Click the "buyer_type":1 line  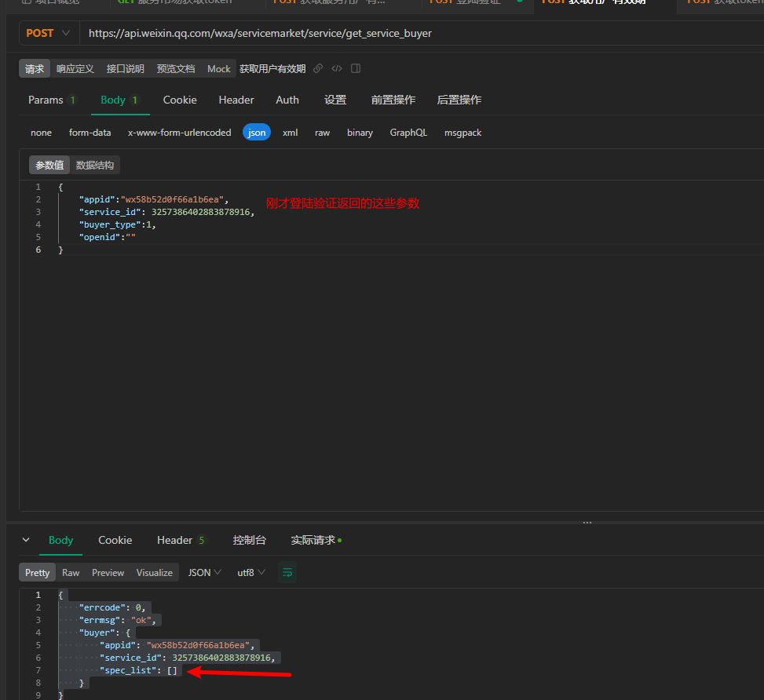click(x=117, y=224)
